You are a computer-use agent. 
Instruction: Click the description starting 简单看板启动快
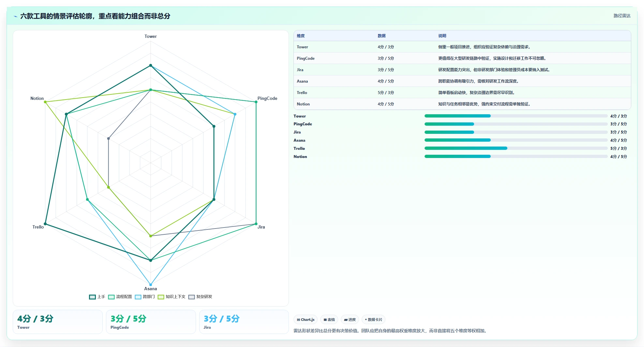tap(477, 93)
